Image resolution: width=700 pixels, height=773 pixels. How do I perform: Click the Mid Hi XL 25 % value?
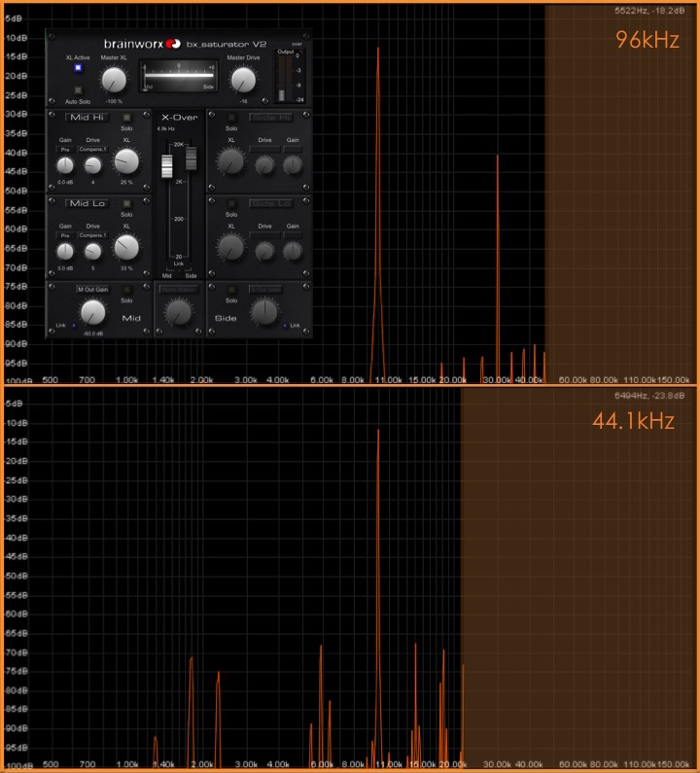126,182
